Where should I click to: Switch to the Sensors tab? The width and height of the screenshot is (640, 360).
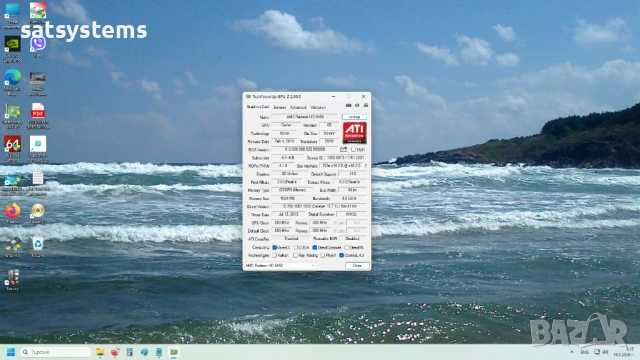tap(280, 107)
